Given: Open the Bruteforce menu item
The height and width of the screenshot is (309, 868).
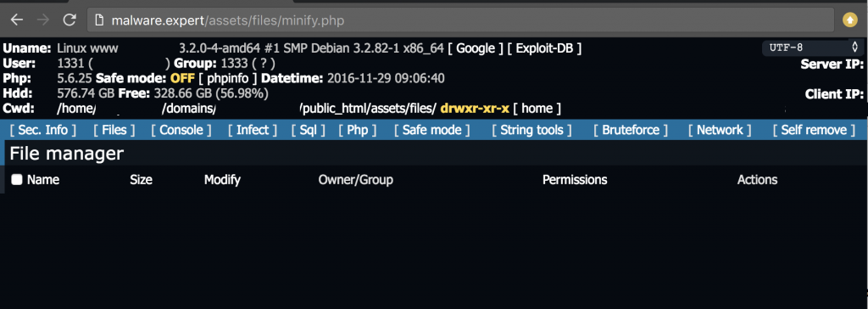Looking at the screenshot, I should pos(631,131).
